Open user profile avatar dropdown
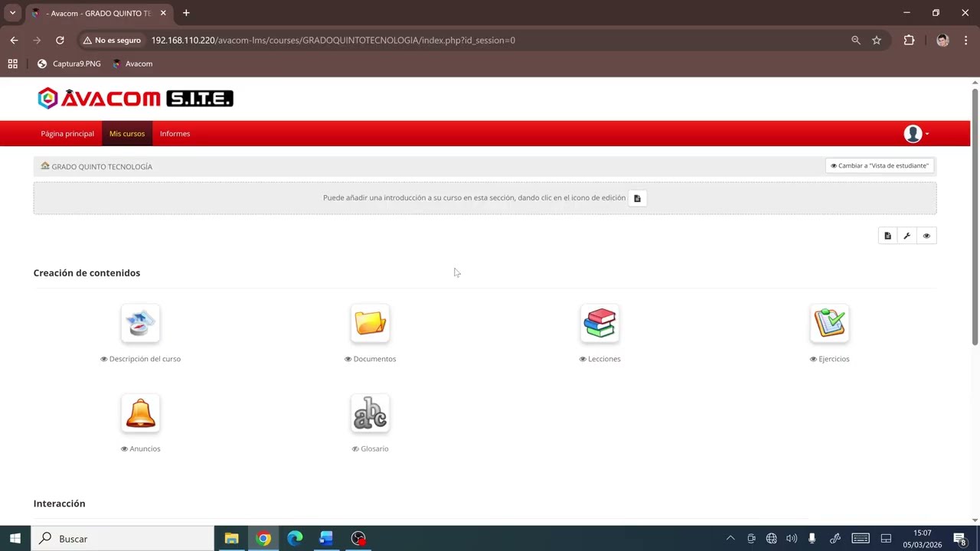The height and width of the screenshot is (551, 980). [916, 134]
